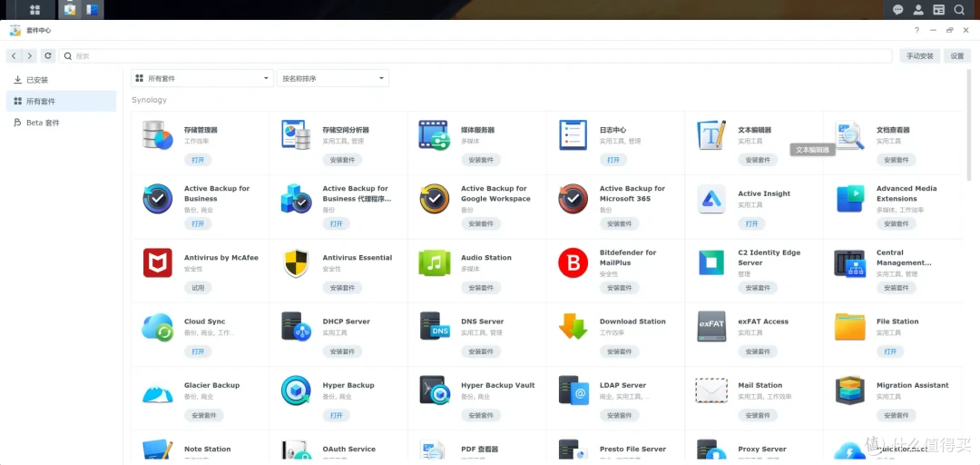Click the 手动安装 button

(920, 55)
